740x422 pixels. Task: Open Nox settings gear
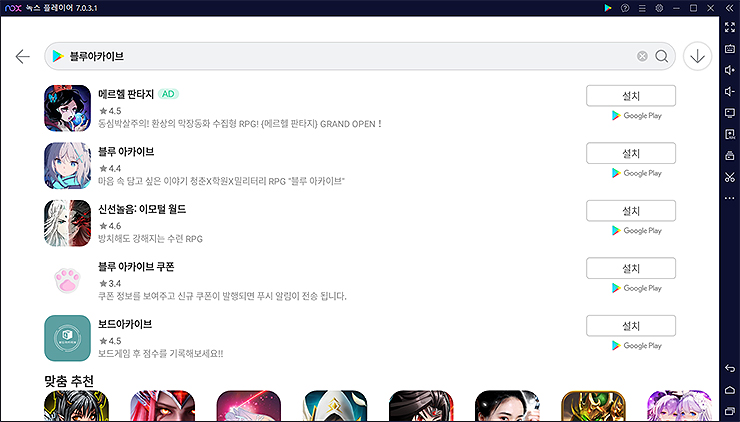point(659,8)
